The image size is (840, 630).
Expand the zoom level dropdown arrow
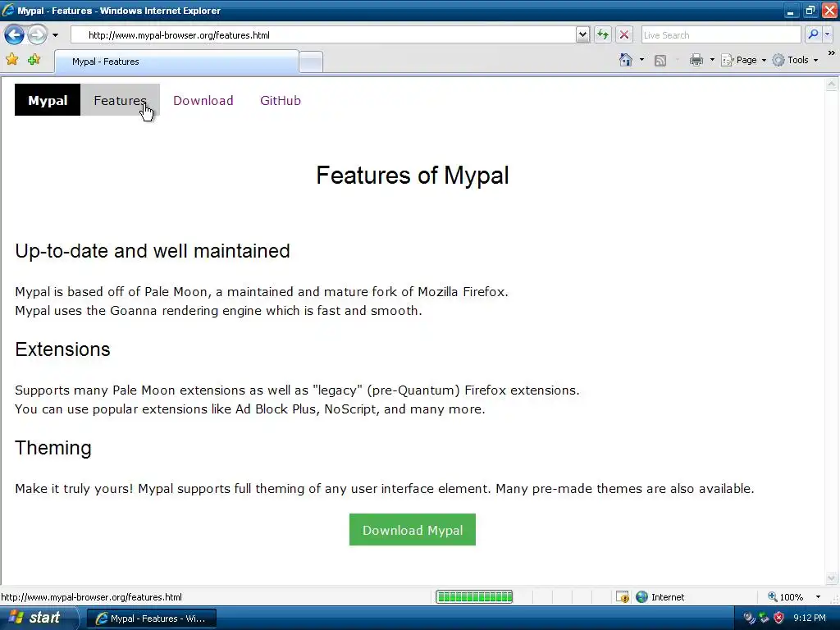[818, 597]
